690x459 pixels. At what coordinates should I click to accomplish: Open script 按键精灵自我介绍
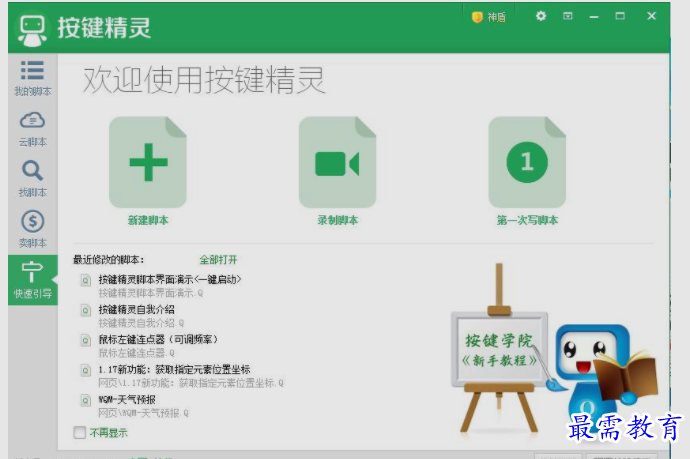point(136,309)
